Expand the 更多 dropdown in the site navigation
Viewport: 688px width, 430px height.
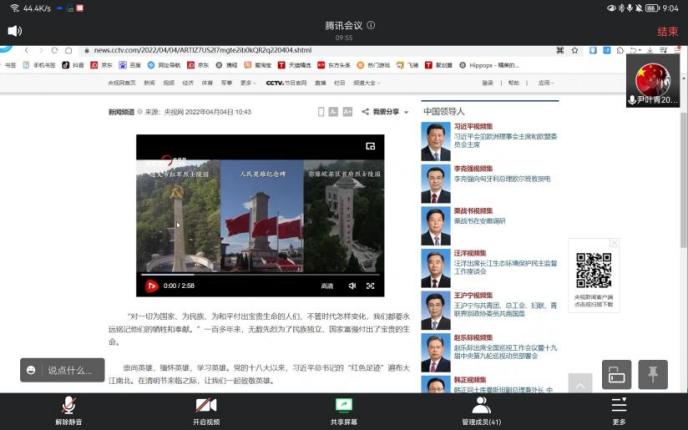pyautogui.click(x=247, y=82)
